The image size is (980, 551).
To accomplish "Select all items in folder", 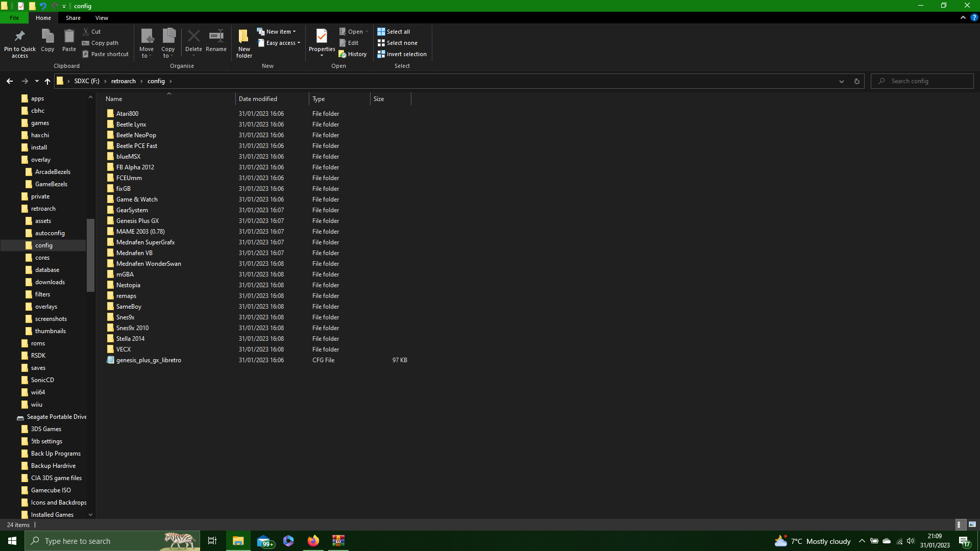I will click(394, 32).
